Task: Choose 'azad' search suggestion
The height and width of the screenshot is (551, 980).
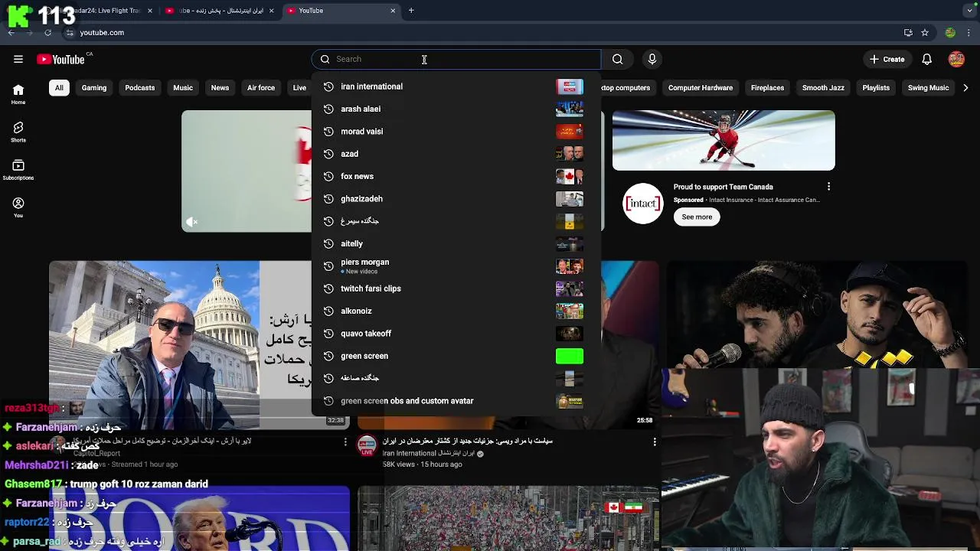Action: coord(456,154)
